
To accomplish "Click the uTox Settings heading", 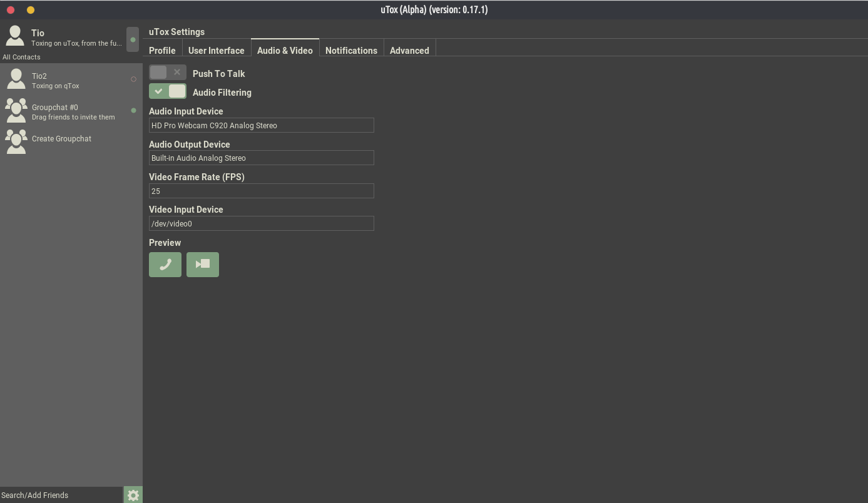I will pyautogui.click(x=176, y=31).
